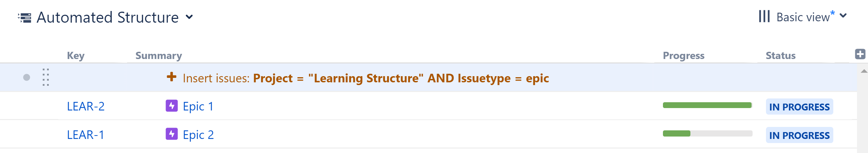Image resolution: width=868 pixels, height=153 pixels.
Task: Click the Summary column header
Action: 159,56
